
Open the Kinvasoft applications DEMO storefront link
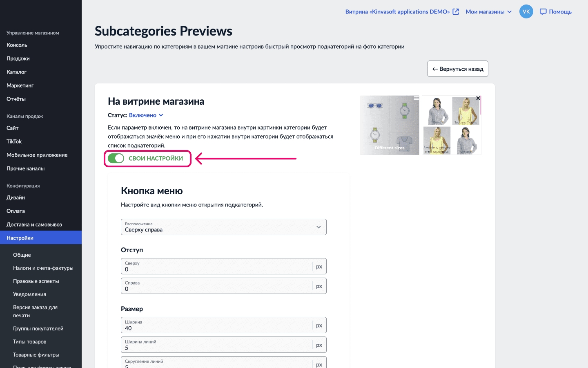(397, 12)
